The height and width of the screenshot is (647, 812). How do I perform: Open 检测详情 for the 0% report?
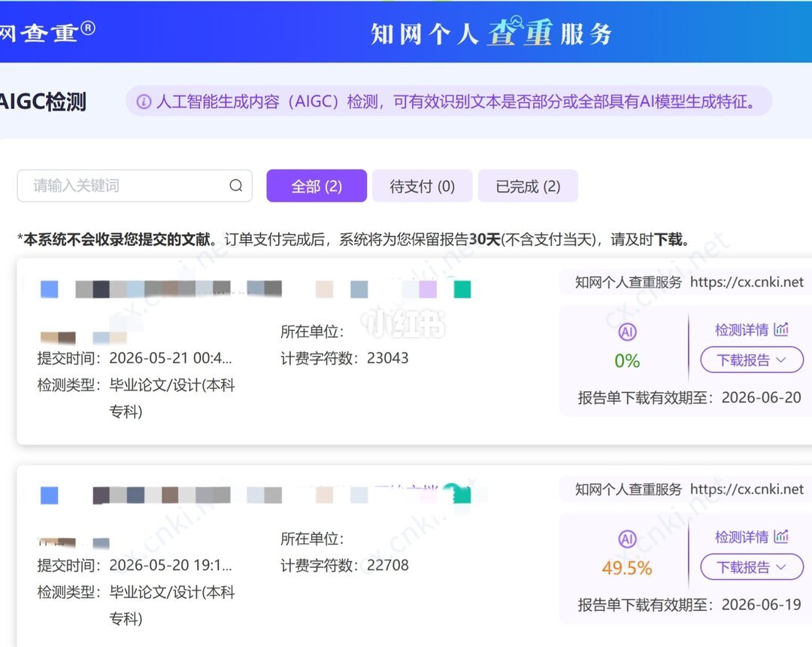point(741,330)
